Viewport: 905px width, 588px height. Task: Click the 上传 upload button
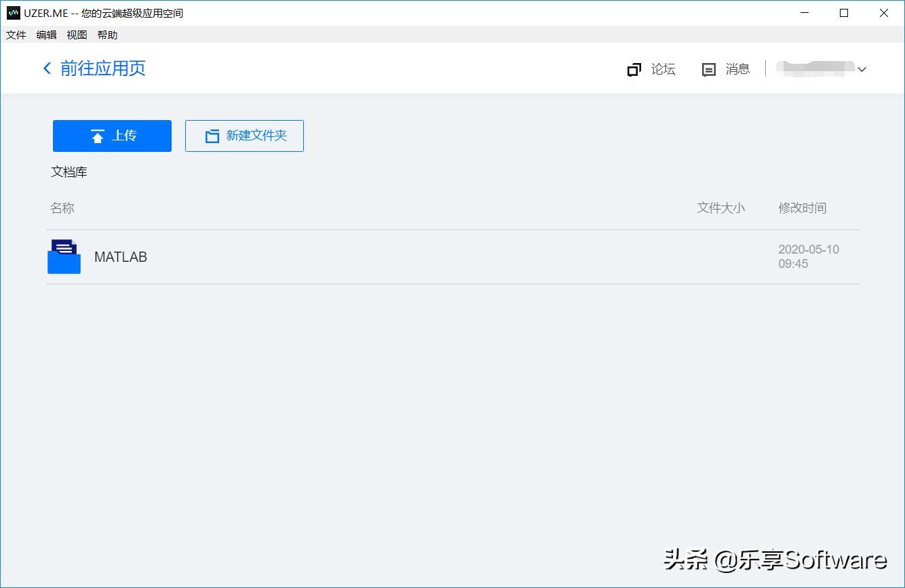click(x=112, y=136)
